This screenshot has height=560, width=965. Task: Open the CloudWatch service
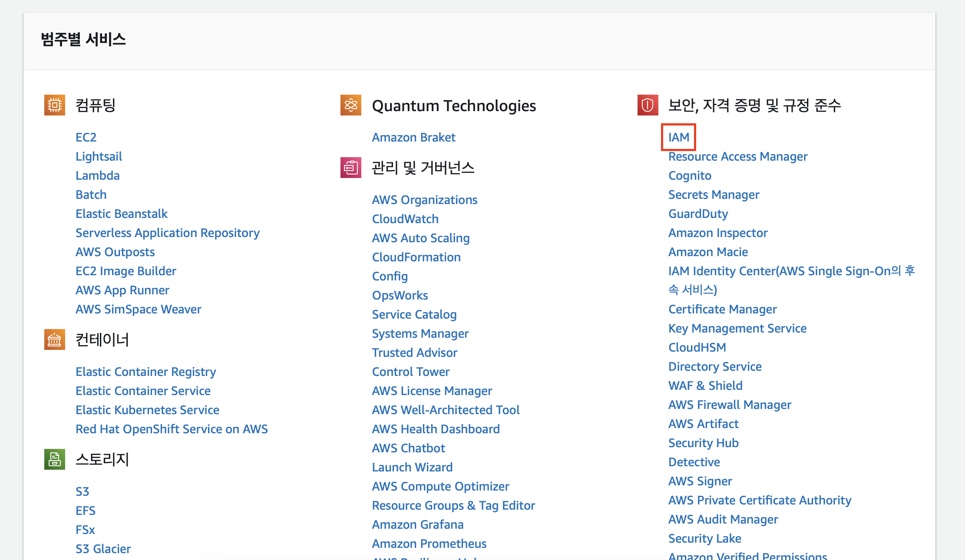[405, 219]
